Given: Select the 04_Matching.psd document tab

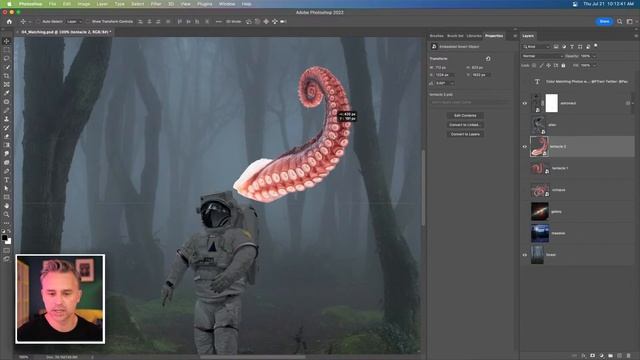Looking at the screenshot, I should [65, 32].
